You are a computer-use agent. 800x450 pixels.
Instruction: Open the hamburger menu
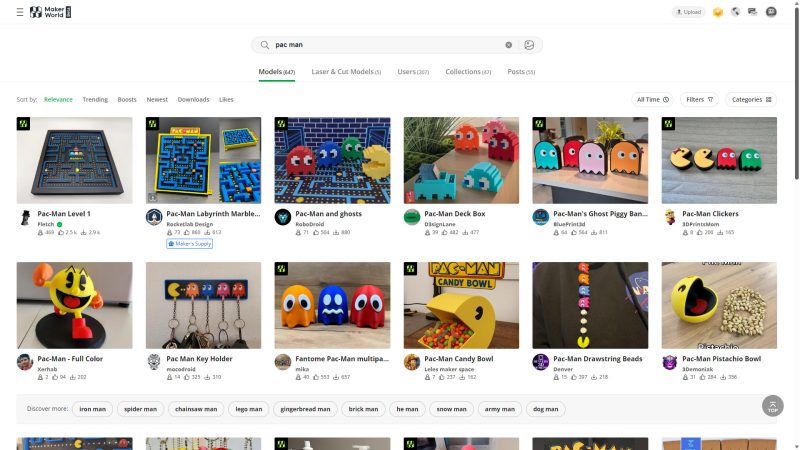[19, 12]
